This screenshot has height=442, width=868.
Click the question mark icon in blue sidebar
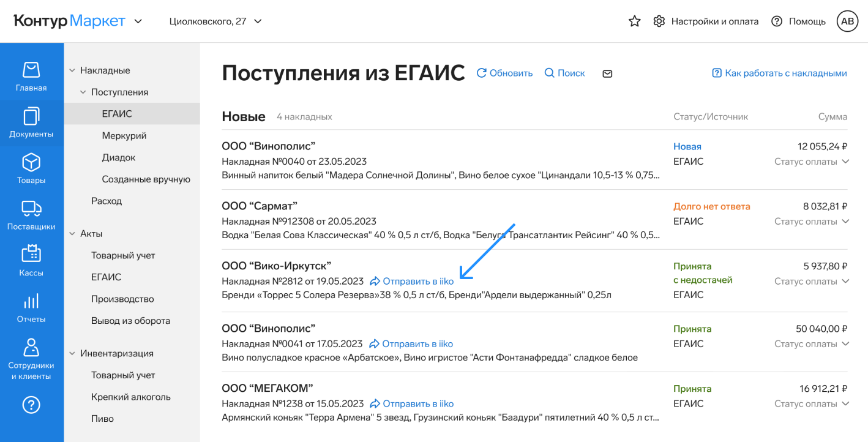coord(31,405)
